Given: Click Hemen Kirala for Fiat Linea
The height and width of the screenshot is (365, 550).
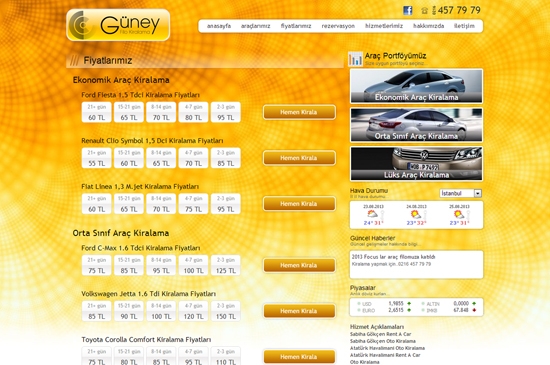Looking at the screenshot, I should tap(299, 204).
